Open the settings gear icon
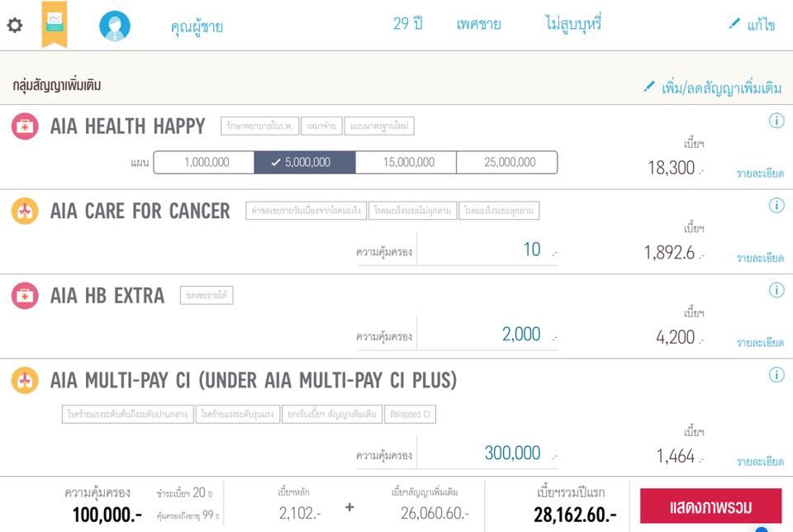793x532 pixels. (x=15, y=25)
